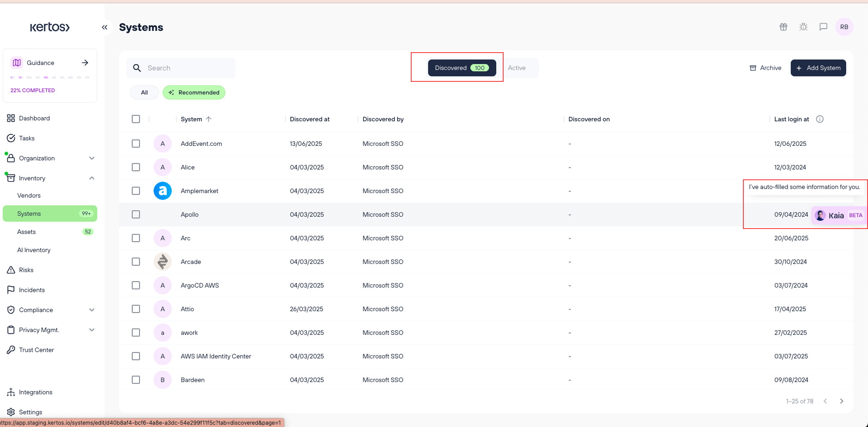Click the Guidance progress bar
Image resolution: width=868 pixels, height=427 pixels.
50,77
